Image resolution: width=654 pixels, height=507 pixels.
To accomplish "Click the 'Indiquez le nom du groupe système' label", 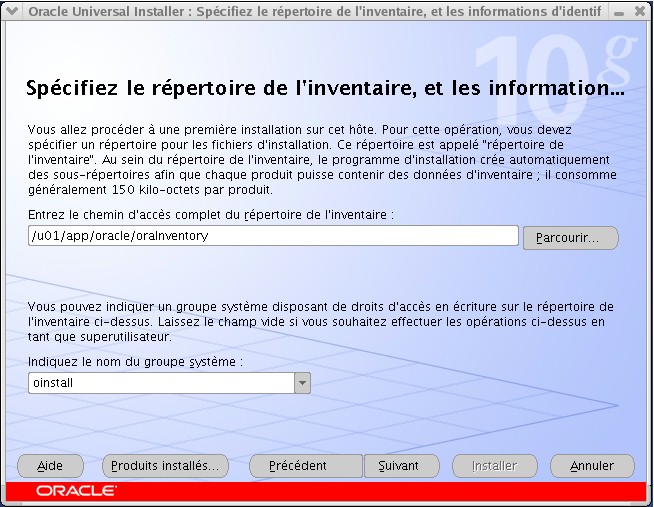I will coord(136,361).
